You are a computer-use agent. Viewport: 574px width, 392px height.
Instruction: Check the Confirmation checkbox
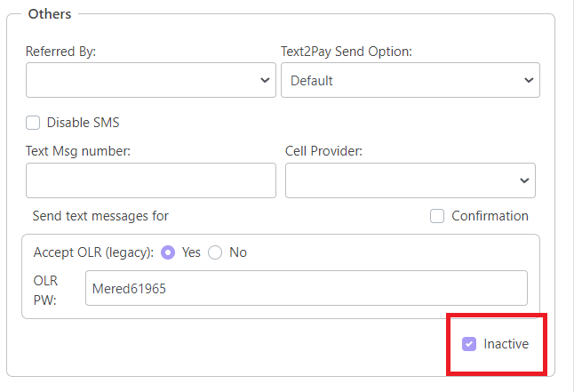coord(437,216)
